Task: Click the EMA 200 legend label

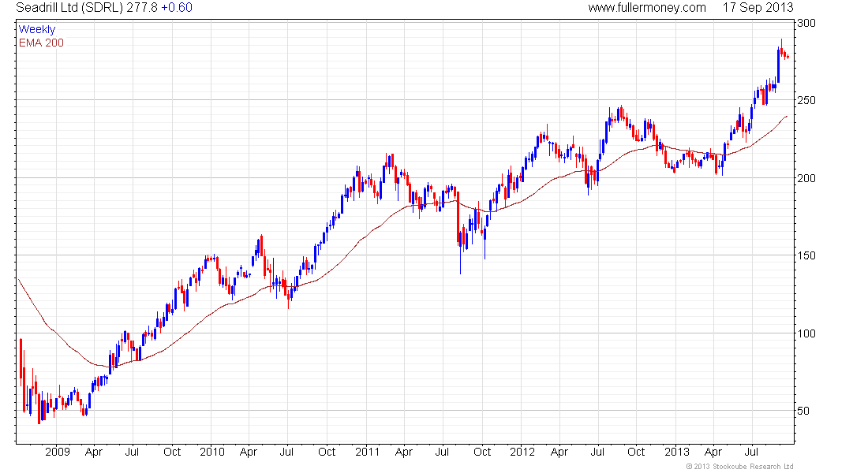Action: point(42,43)
